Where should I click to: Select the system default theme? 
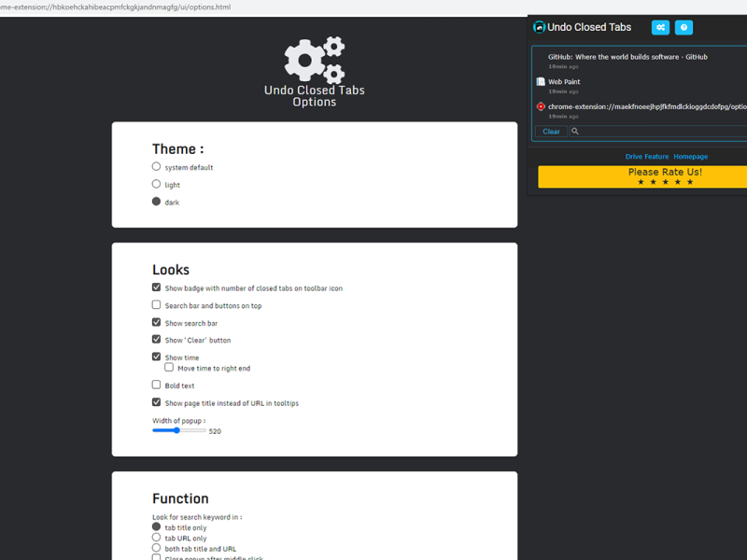coord(156,166)
